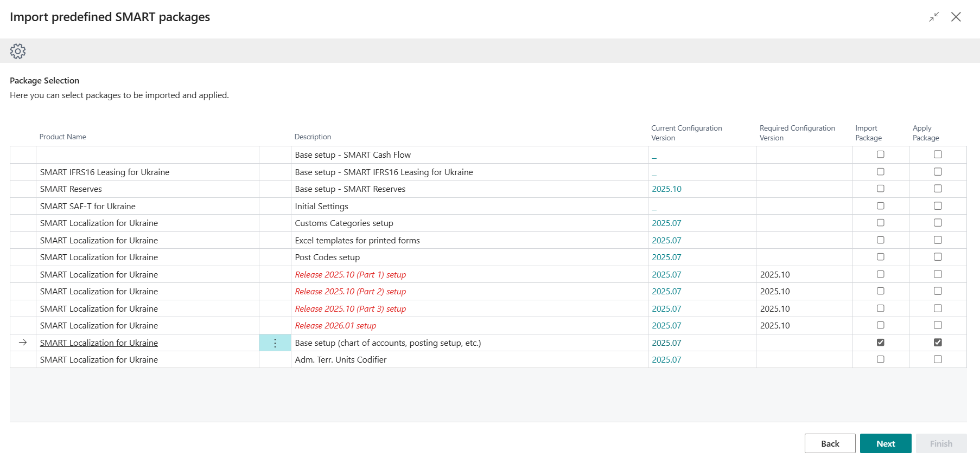The height and width of the screenshot is (464, 980).
Task: Open the Description column header menu
Action: pyautogui.click(x=313, y=137)
